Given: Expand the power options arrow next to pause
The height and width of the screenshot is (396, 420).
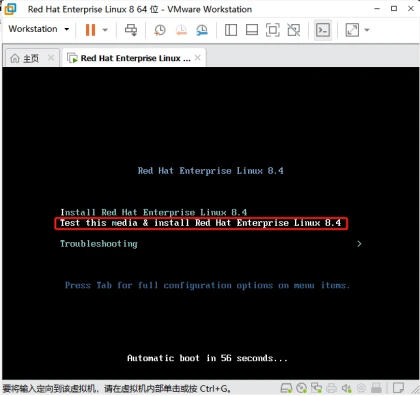Looking at the screenshot, I should 105,30.
